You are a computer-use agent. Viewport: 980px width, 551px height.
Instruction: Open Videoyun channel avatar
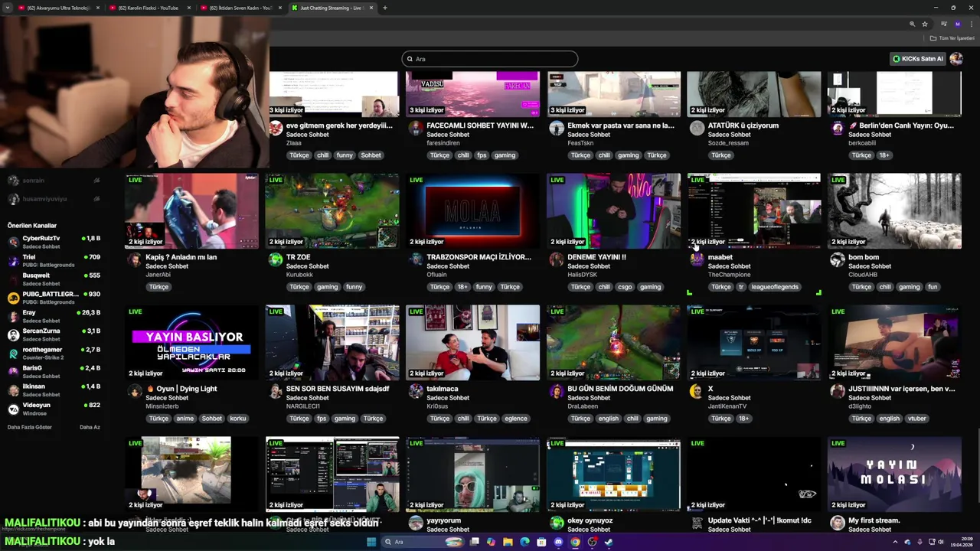[13, 409]
